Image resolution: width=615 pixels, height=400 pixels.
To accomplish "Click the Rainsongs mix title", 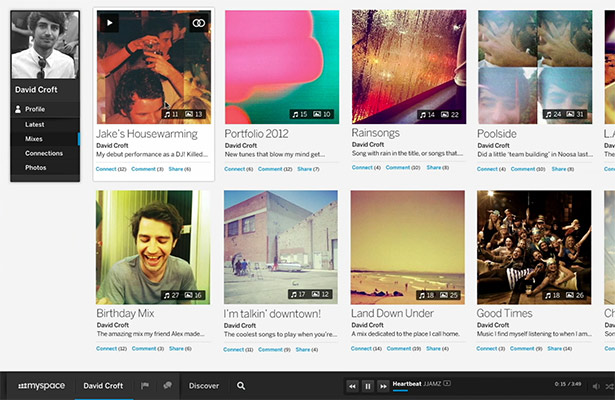I will (375, 133).
